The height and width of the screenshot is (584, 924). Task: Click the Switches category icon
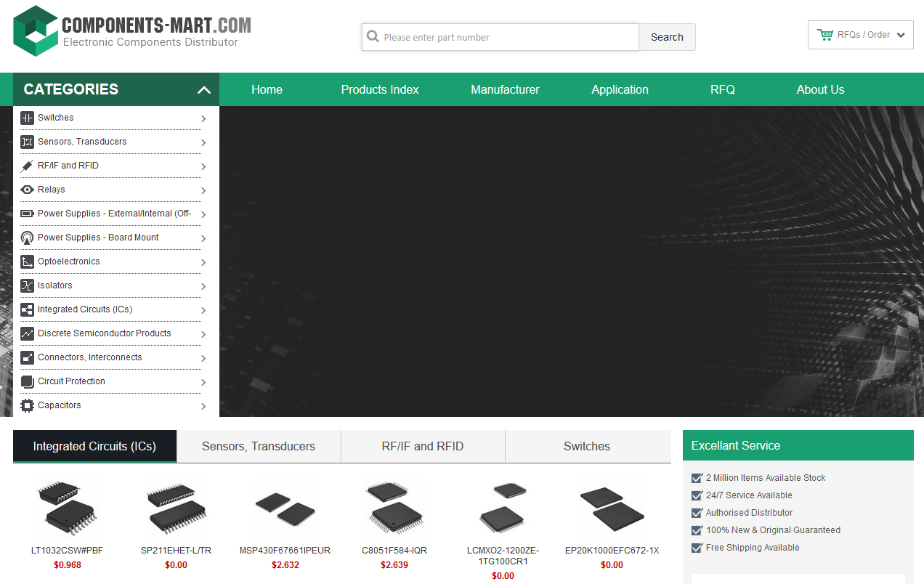[27, 118]
